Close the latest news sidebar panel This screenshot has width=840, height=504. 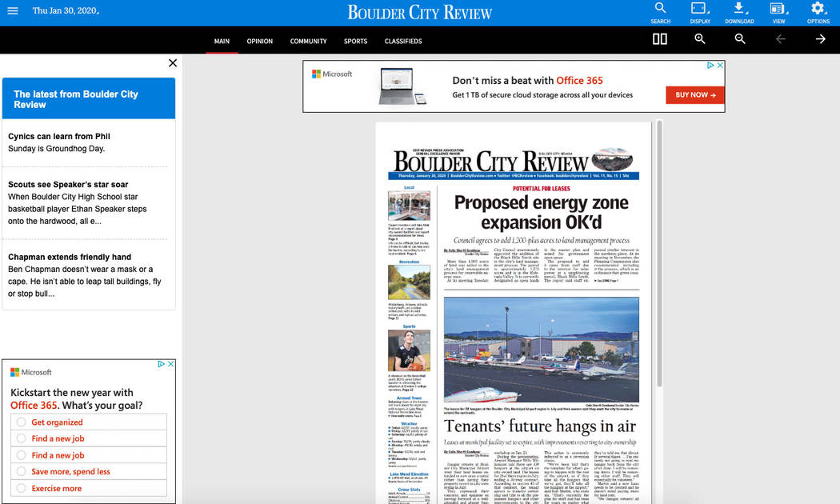pyautogui.click(x=173, y=63)
